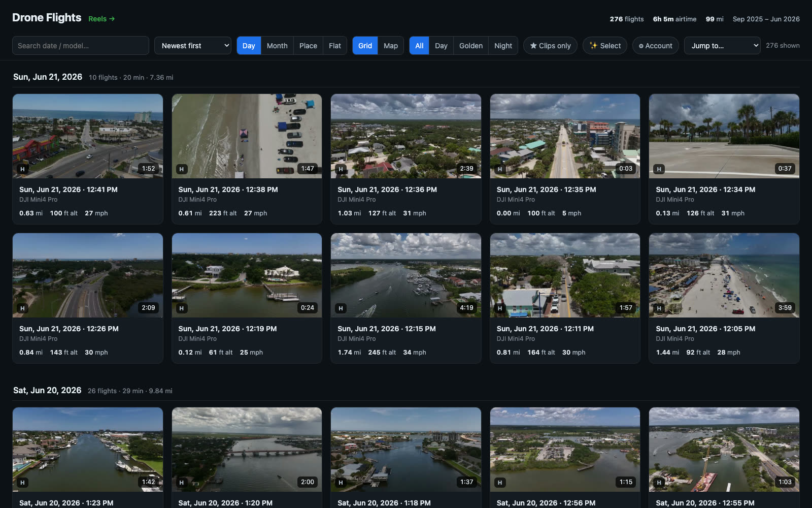Open the 12:19 PM waterfront house thumbnail
The height and width of the screenshot is (508, 812).
click(x=247, y=275)
